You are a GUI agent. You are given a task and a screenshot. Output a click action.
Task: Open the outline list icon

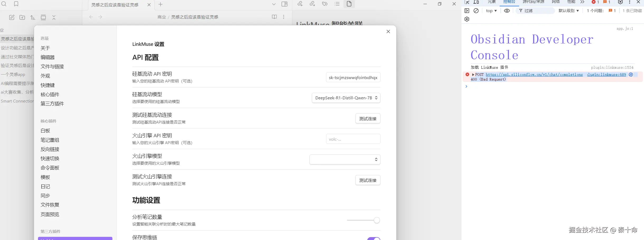(337, 4)
